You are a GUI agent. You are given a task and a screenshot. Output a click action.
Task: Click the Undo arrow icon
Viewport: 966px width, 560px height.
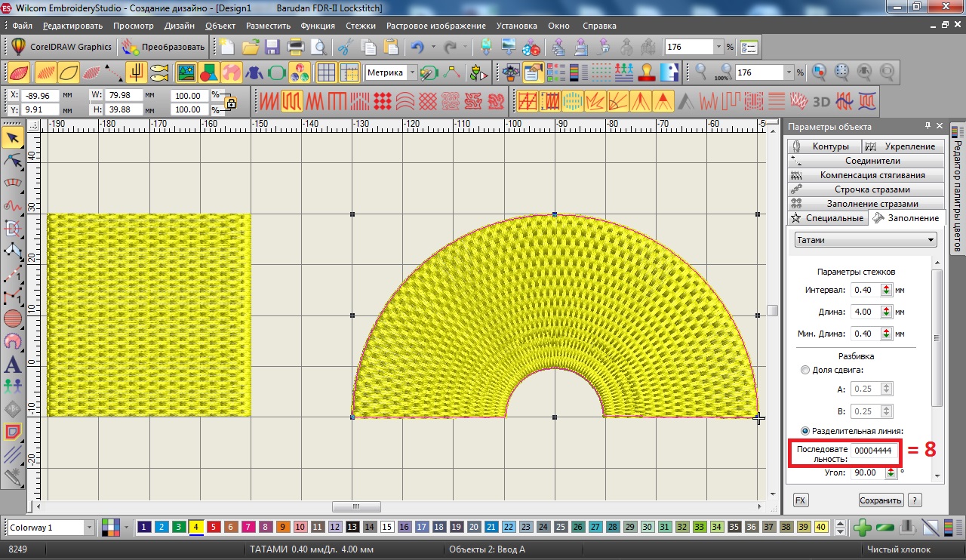417,48
